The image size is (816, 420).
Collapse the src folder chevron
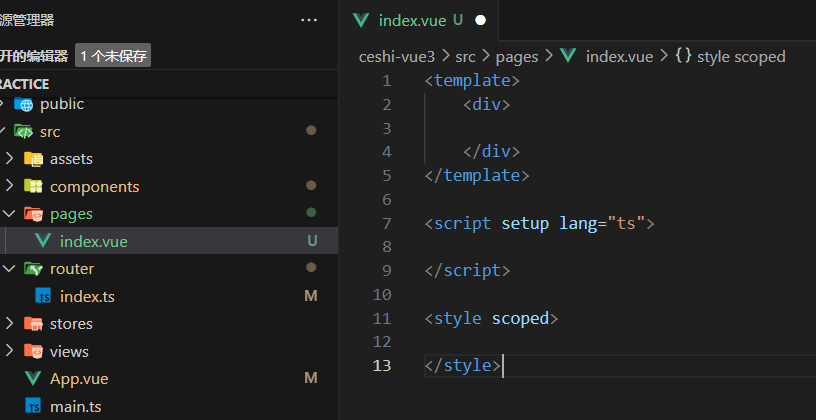click(x=3, y=131)
